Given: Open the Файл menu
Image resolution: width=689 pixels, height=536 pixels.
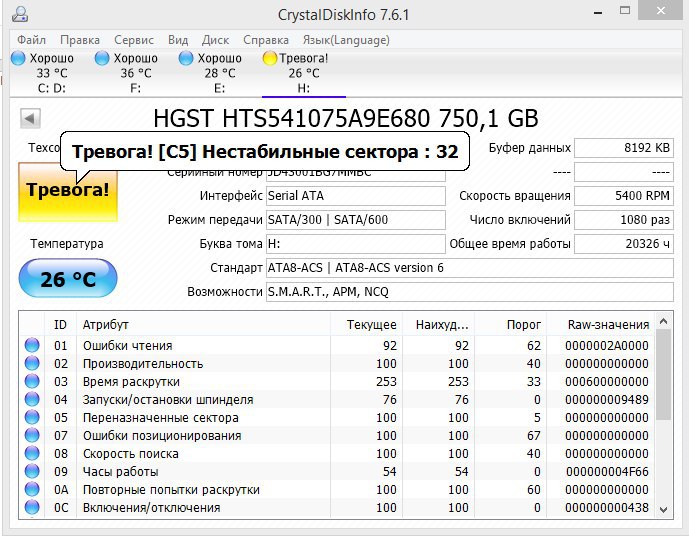Looking at the screenshot, I should tap(31, 40).
